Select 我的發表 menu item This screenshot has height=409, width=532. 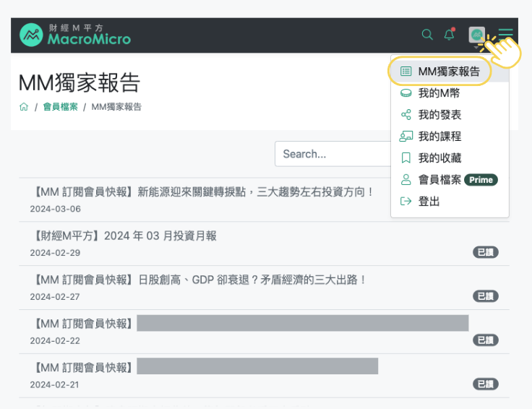coord(450,115)
